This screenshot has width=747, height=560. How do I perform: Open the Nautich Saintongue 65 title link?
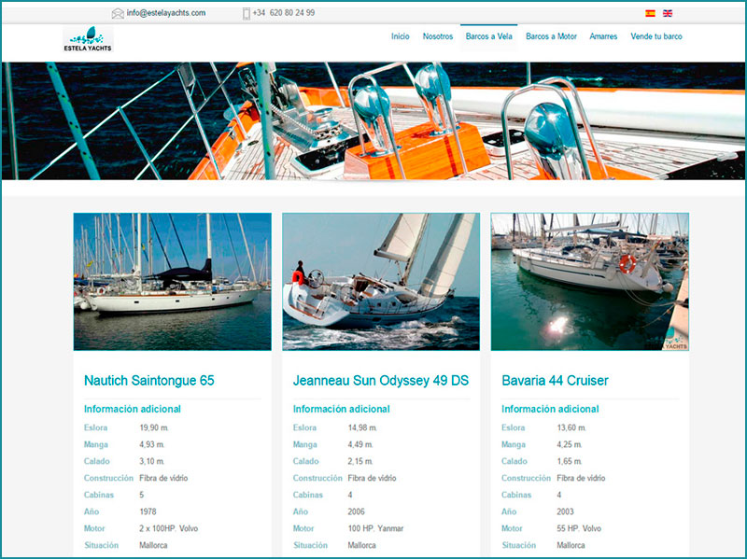(x=149, y=381)
